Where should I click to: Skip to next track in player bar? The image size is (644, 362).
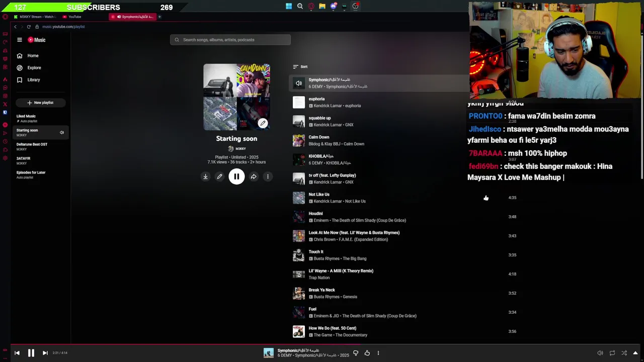pos(45,353)
